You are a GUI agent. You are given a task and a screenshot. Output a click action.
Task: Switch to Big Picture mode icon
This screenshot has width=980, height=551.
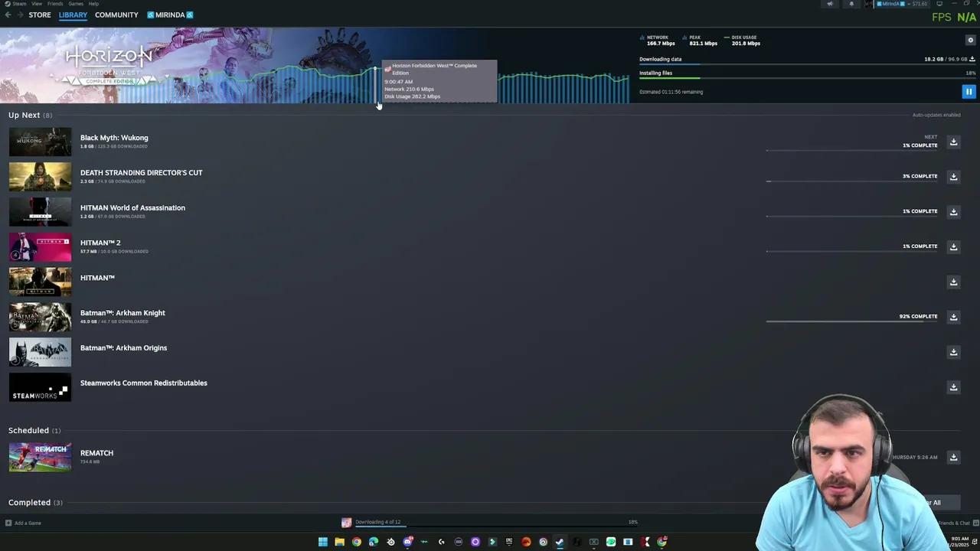tap(939, 4)
